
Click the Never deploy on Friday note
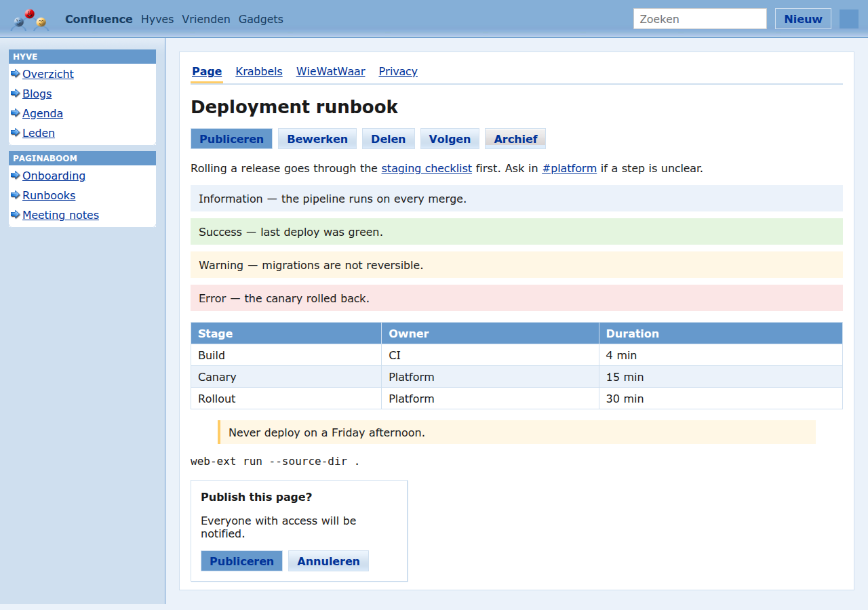(x=517, y=432)
